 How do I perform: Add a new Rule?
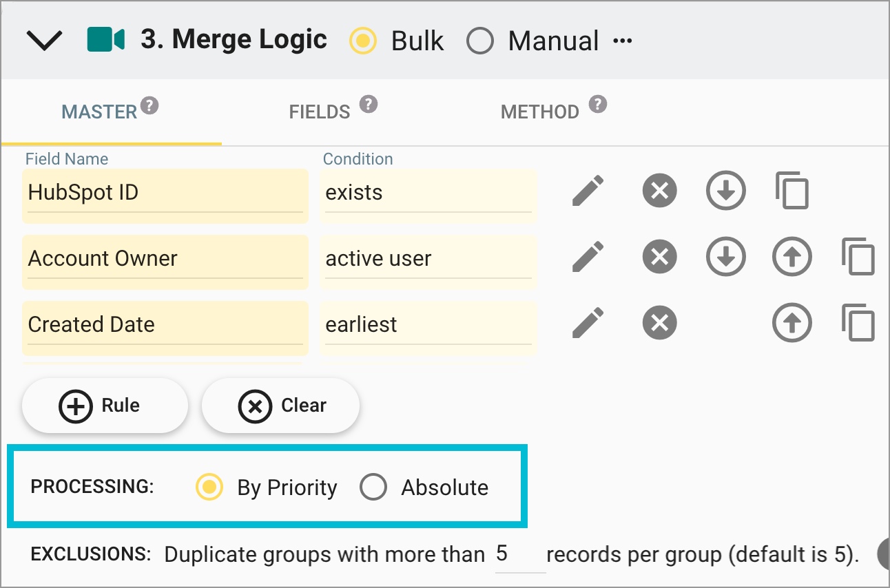point(105,406)
